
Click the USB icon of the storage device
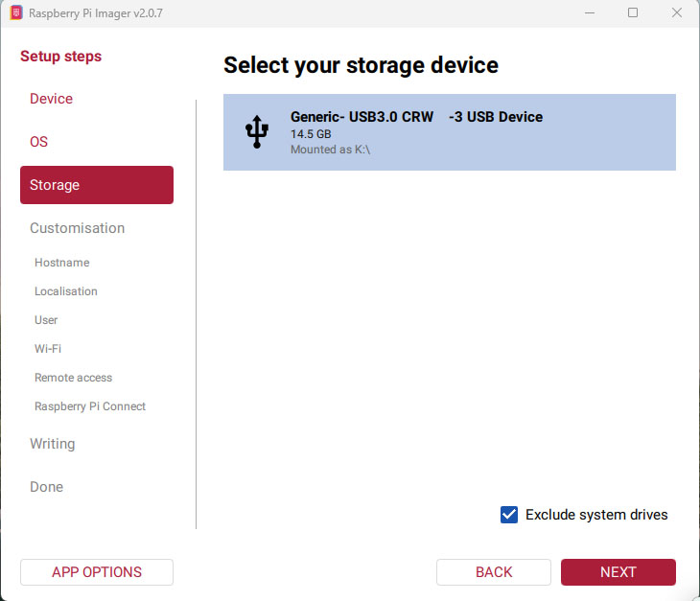coord(257,131)
